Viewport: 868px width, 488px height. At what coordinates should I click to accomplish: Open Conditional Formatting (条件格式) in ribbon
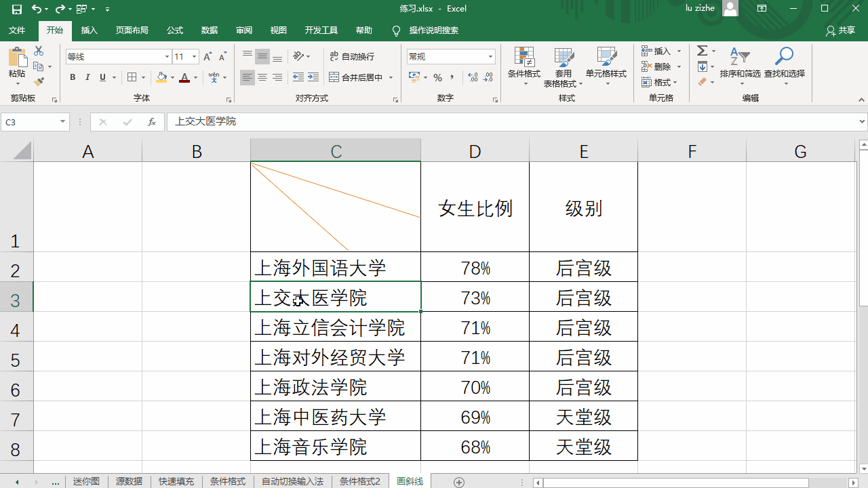(x=524, y=66)
